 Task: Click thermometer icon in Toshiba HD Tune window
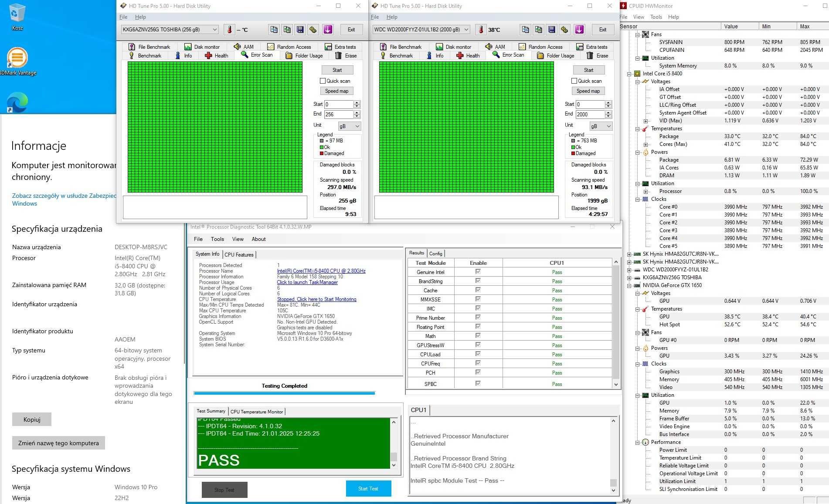pyautogui.click(x=229, y=30)
